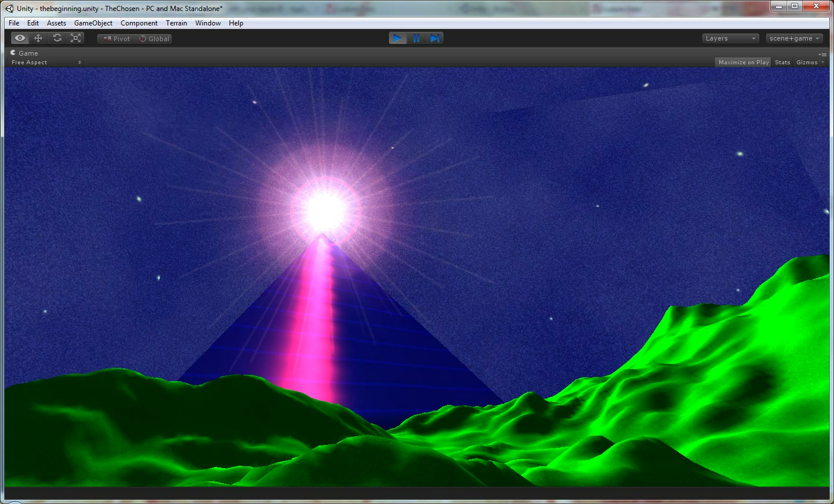Toggle Pivot handle position mode
Viewport: 834px width, 504px height.
(116, 39)
